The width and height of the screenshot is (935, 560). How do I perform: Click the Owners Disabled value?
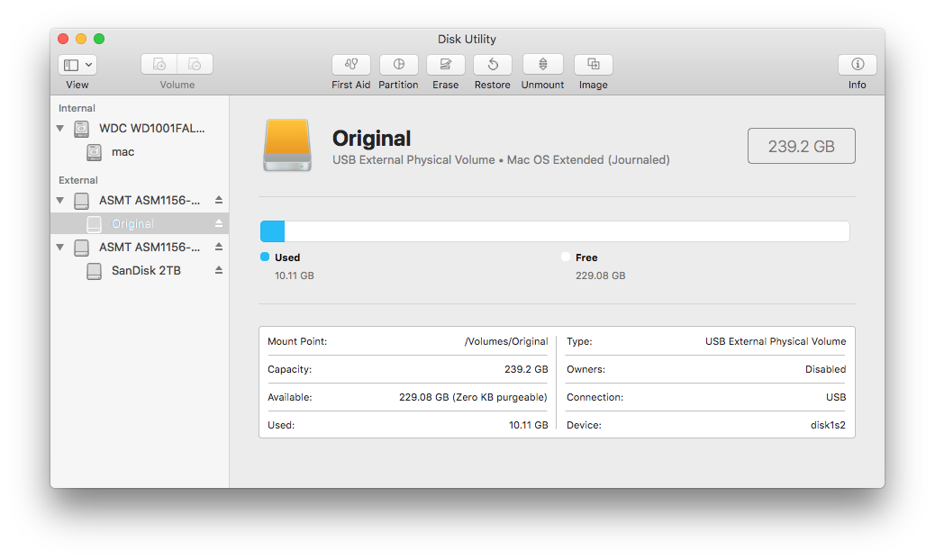(x=825, y=369)
